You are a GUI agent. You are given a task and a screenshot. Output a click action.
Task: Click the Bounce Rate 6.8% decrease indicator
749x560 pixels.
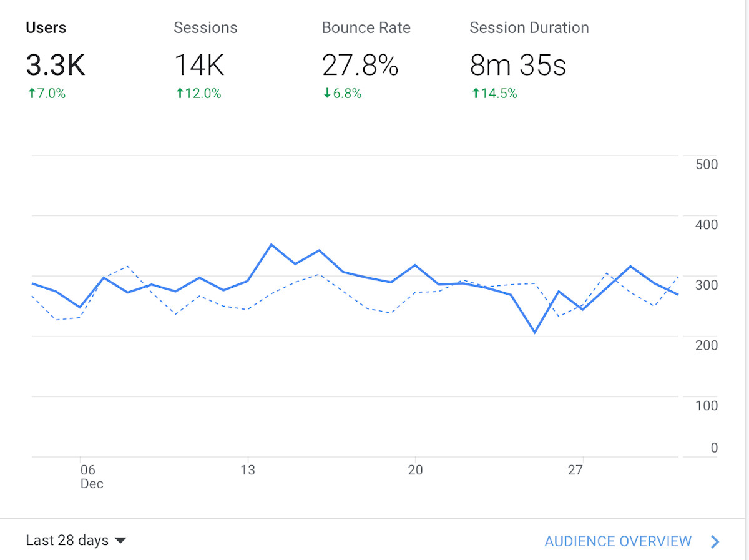(341, 94)
